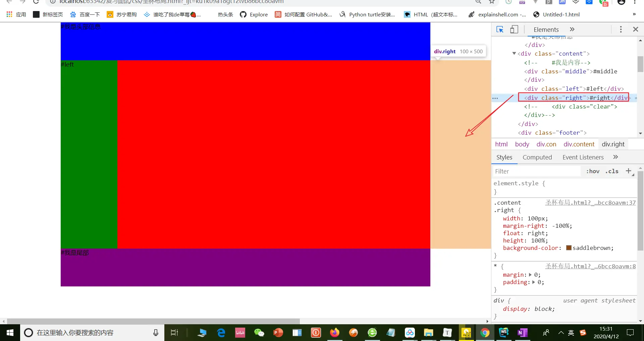
Task: Open the 新标签页 bookmark
Action: click(x=48, y=14)
